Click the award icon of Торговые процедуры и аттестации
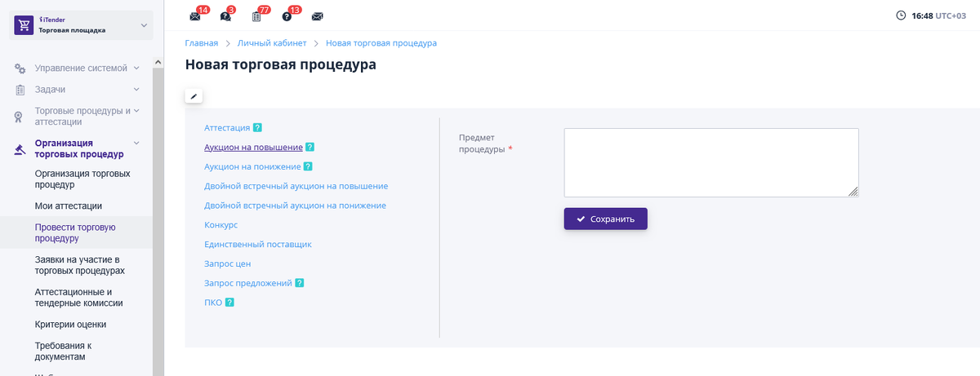 (x=20, y=117)
